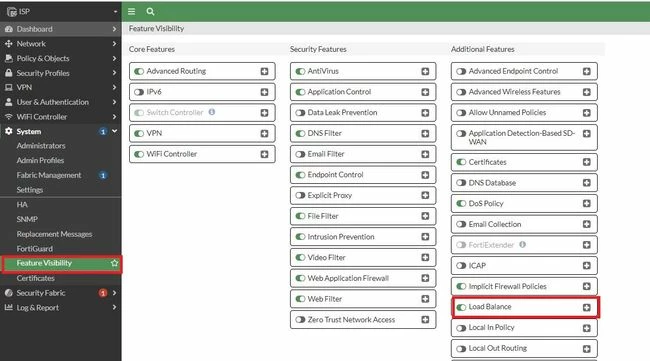The height and width of the screenshot is (361, 650).
Task: Click the plus icon on Advanced Routing
Action: (264, 71)
